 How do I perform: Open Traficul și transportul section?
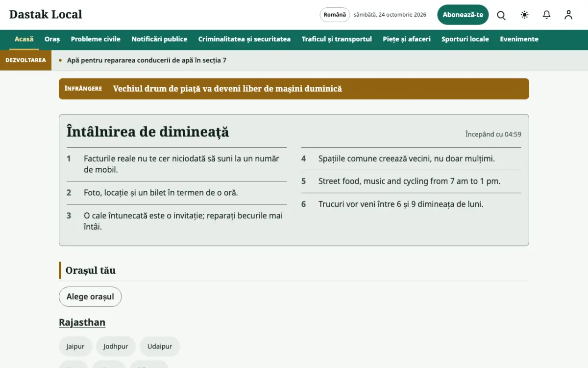click(x=337, y=39)
